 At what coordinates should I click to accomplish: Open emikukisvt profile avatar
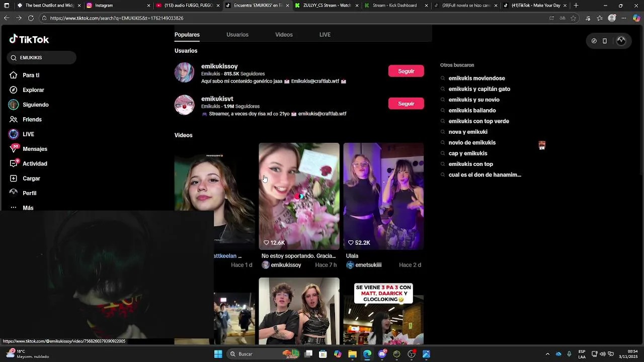pyautogui.click(x=184, y=105)
